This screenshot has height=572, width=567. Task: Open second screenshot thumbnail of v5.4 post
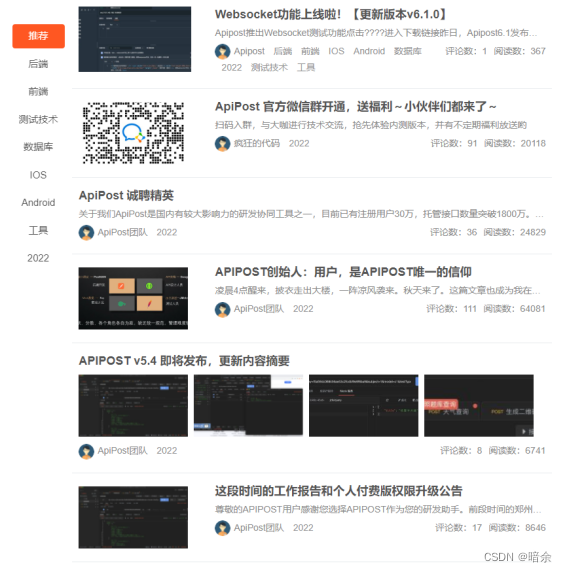[x=248, y=406]
